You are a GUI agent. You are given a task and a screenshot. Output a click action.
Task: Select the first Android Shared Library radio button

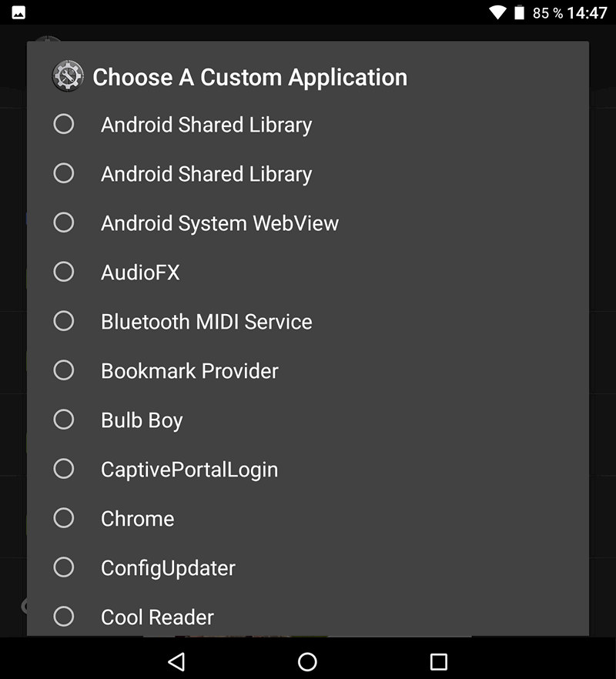[x=64, y=124]
